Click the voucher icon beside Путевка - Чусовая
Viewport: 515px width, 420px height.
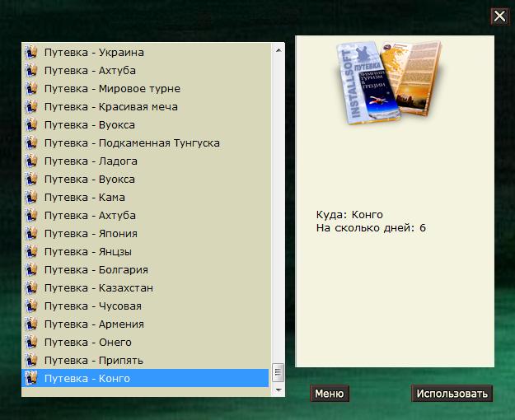coord(31,306)
